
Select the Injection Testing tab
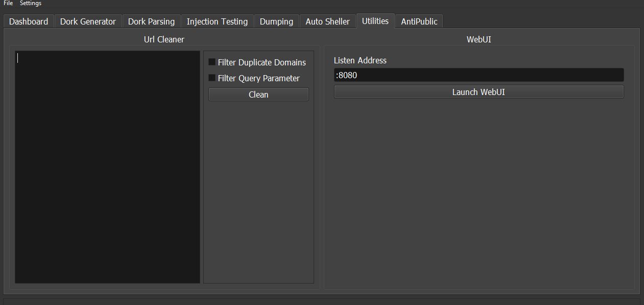pos(217,21)
